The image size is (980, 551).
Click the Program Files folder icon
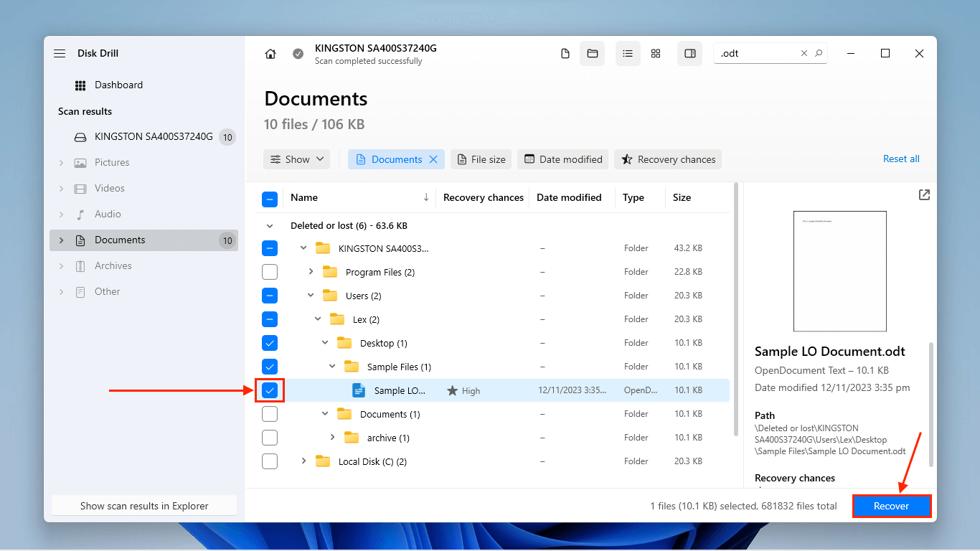tap(330, 272)
